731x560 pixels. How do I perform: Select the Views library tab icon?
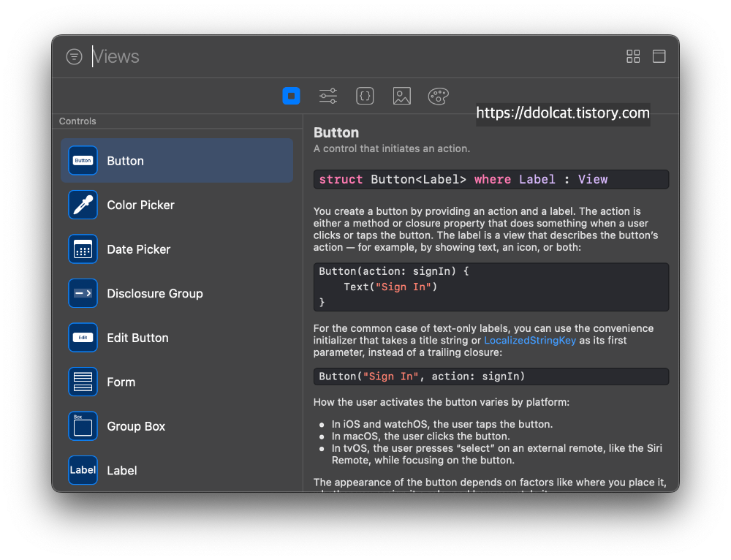click(291, 96)
